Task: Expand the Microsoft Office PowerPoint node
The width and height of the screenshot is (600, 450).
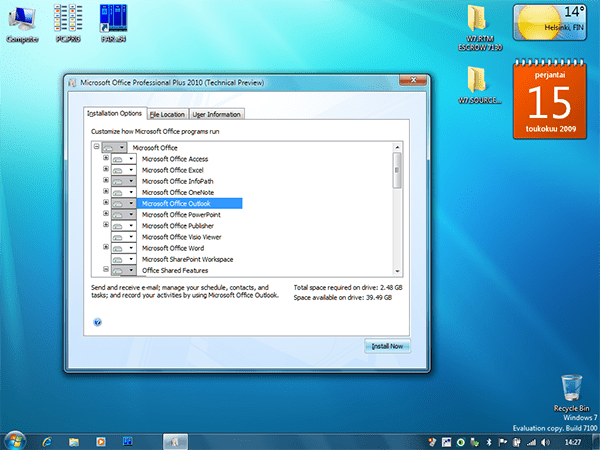Action: pyautogui.click(x=106, y=213)
